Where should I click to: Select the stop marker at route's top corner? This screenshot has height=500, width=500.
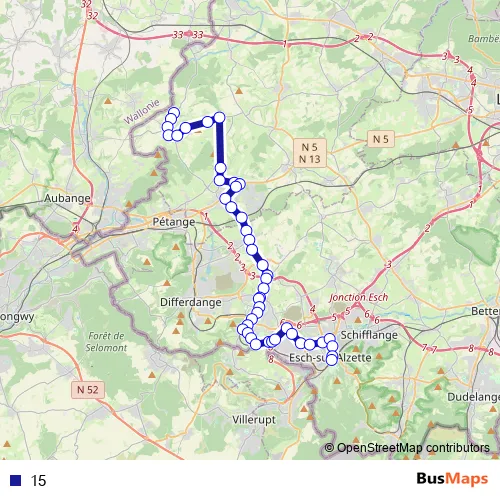219,117
